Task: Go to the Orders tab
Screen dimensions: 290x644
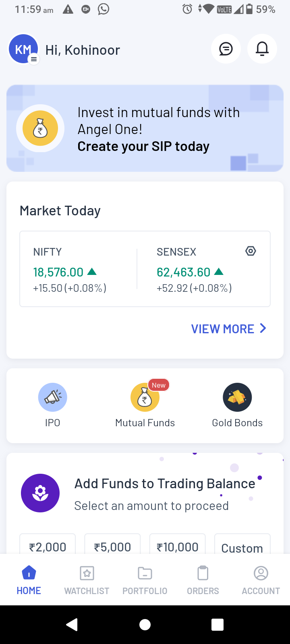Action: [x=203, y=580]
